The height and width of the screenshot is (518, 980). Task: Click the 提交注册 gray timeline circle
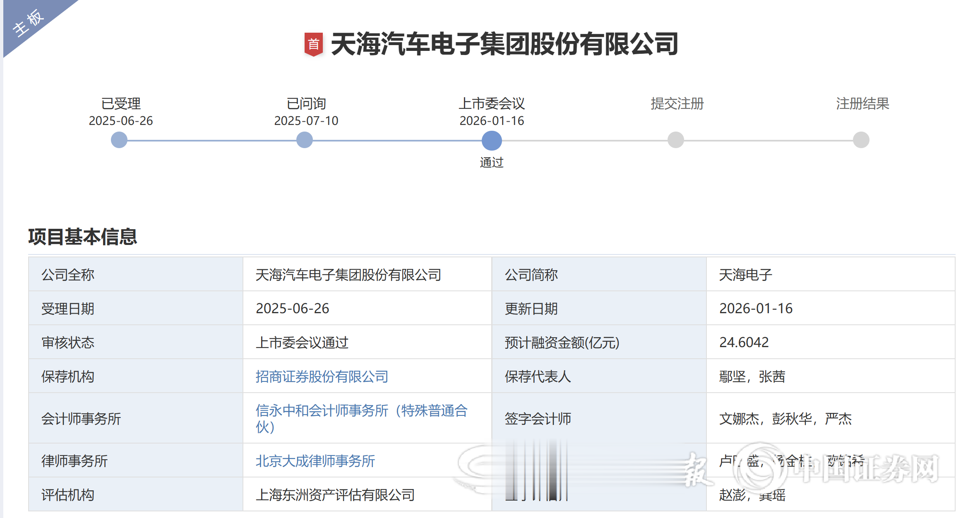[675, 140]
